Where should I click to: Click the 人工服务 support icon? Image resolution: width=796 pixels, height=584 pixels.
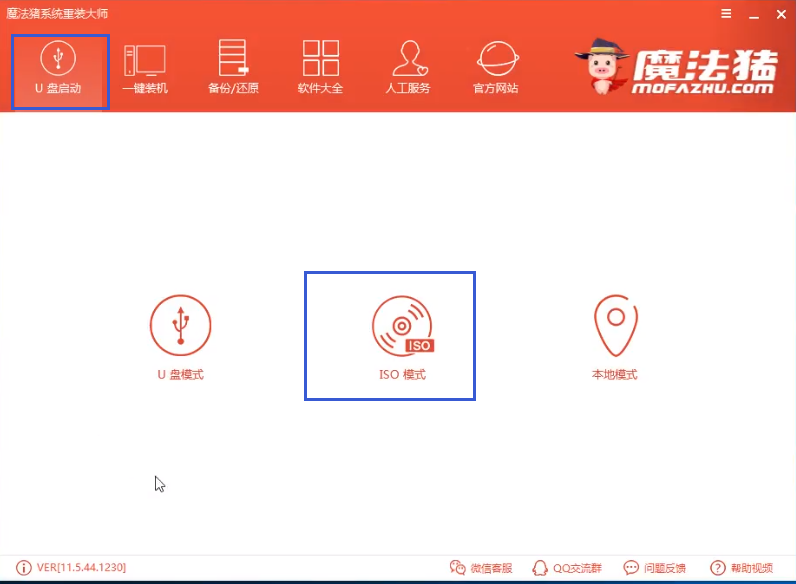click(407, 69)
